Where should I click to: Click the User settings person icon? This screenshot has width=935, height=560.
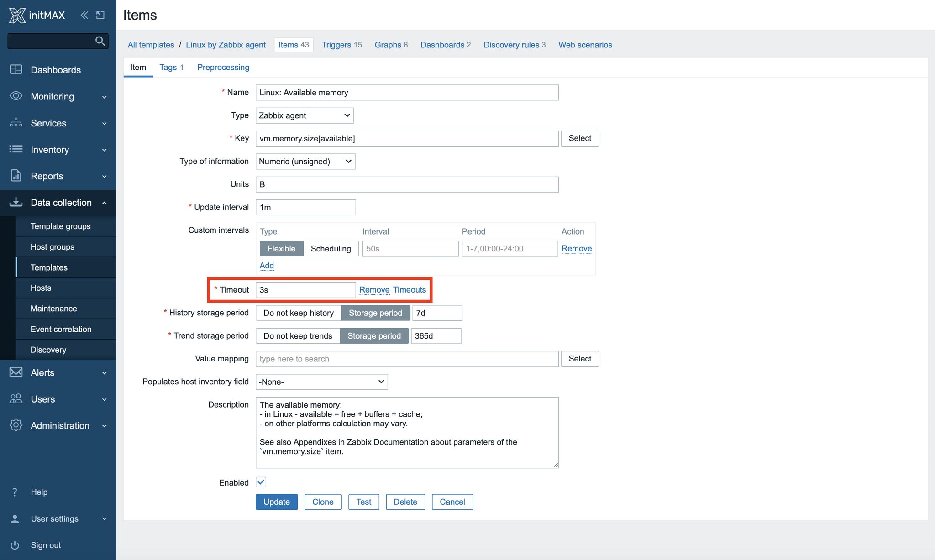click(15, 518)
